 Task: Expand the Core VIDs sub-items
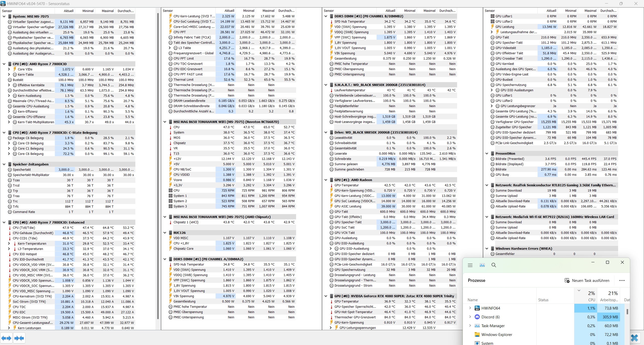tap(9, 69)
